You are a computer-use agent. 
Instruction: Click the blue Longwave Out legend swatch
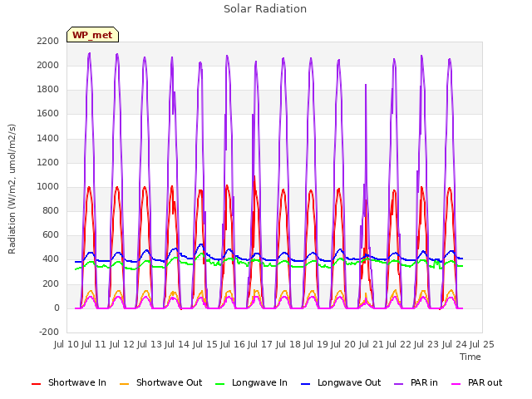coord(306,384)
